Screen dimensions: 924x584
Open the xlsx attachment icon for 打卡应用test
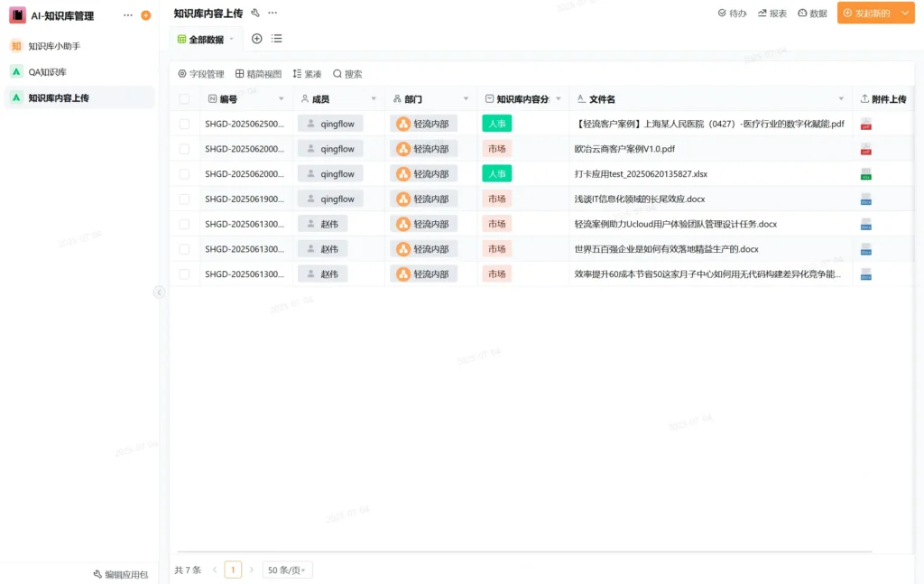tap(866, 174)
